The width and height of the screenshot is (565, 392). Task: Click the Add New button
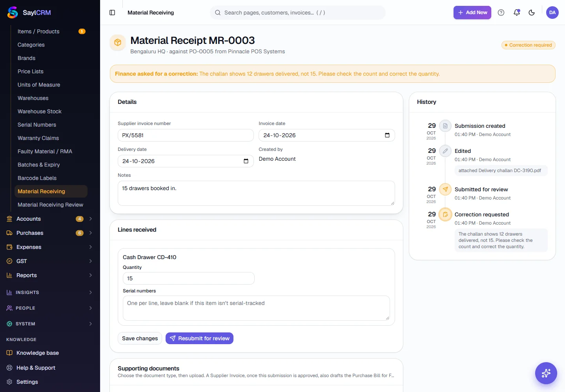(472, 13)
